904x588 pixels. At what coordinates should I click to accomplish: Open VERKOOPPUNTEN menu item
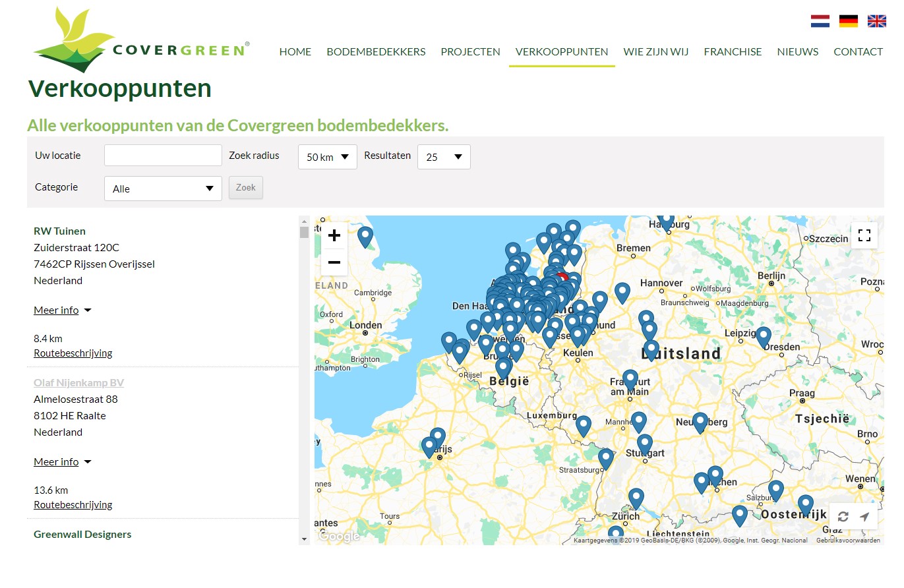pyautogui.click(x=562, y=51)
